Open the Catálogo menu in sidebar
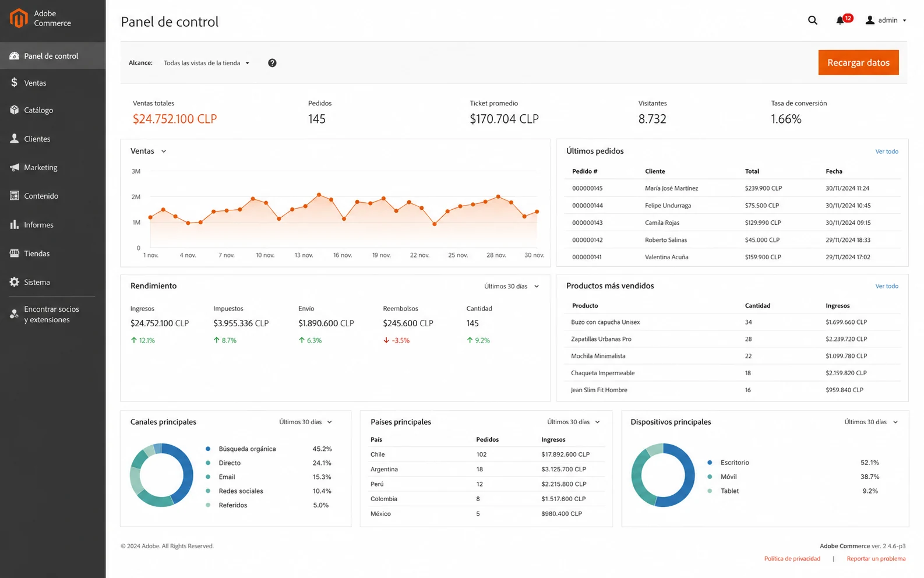Viewport: 924px width, 578px height. click(x=52, y=110)
